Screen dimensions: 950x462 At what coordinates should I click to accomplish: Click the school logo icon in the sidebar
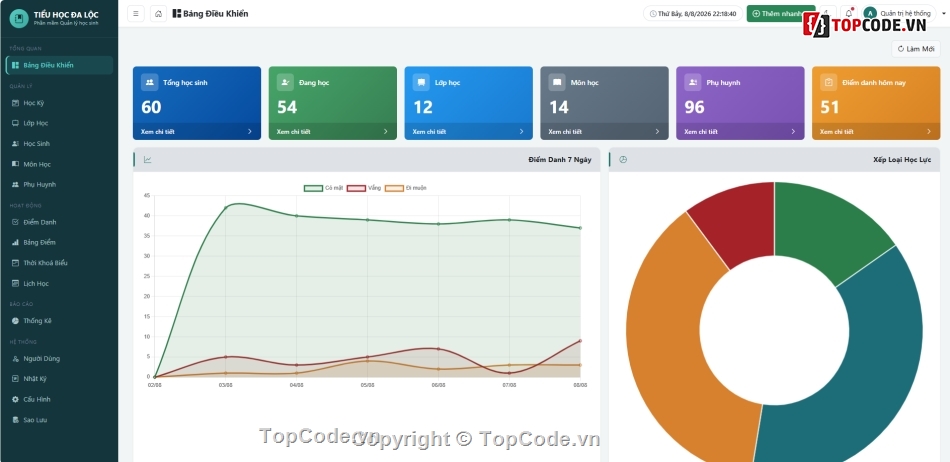tap(19, 18)
